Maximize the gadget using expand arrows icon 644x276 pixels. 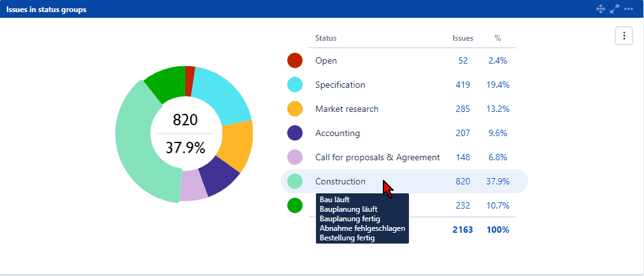(x=615, y=9)
